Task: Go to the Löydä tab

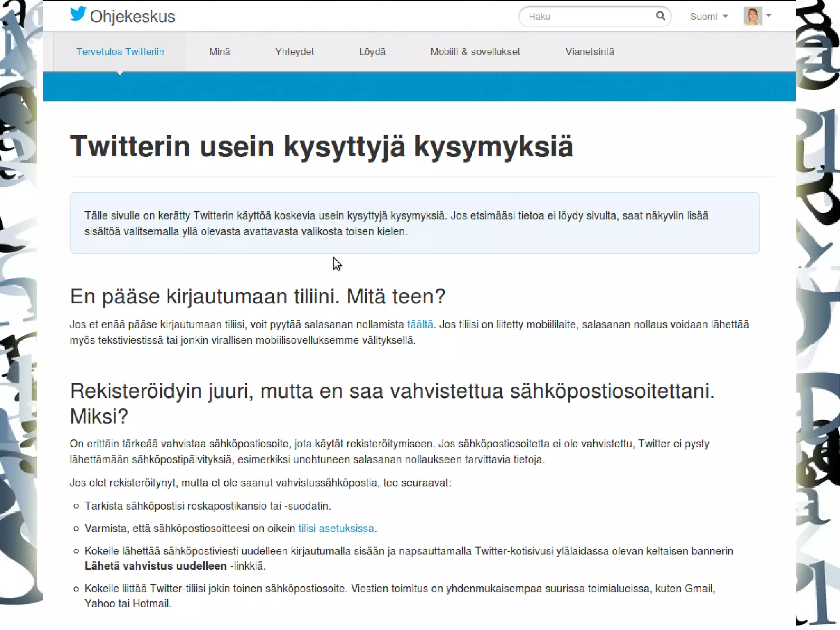Action: click(372, 52)
